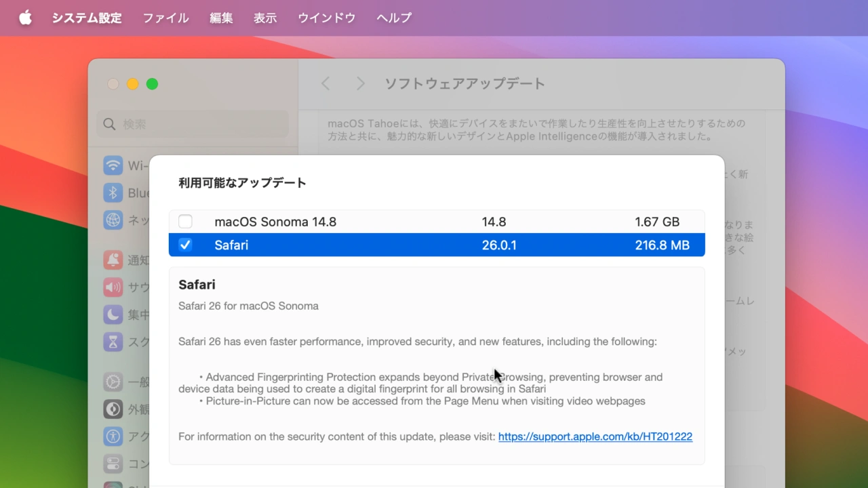Click the forward navigation chevron
This screenshot has height=488, width=868.
click(x=360, y=83)
